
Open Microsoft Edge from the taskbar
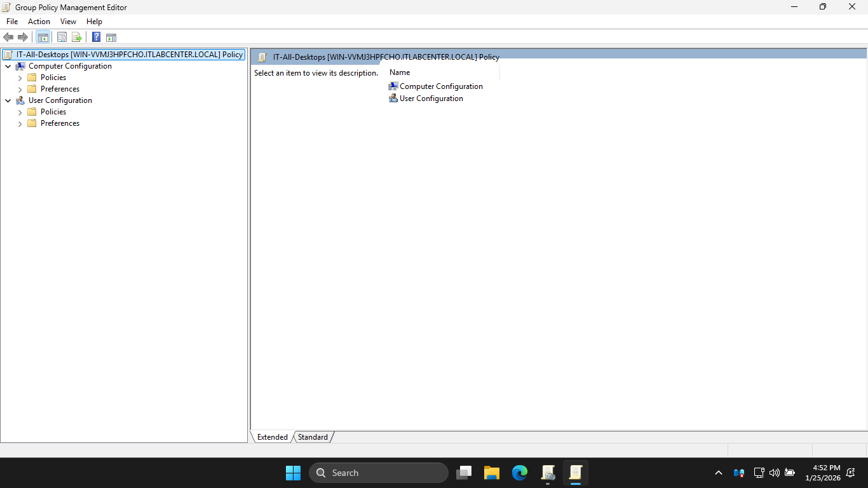pos(520,473)
